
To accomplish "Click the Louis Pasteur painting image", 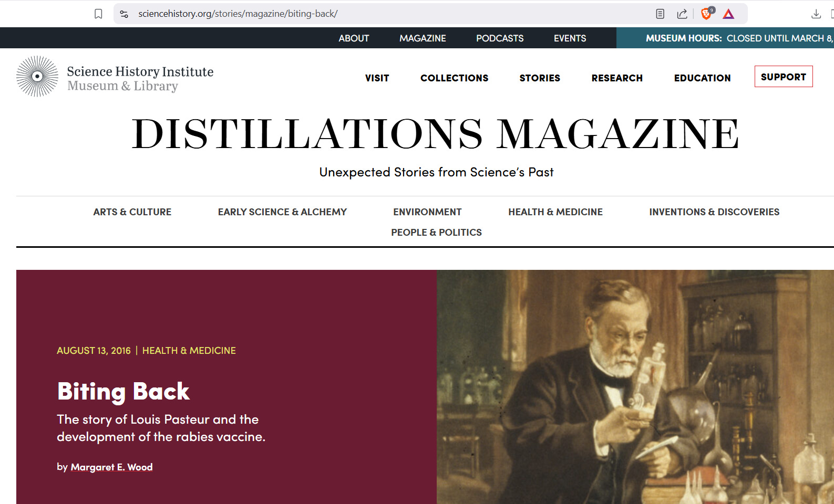I will [635, 387].
